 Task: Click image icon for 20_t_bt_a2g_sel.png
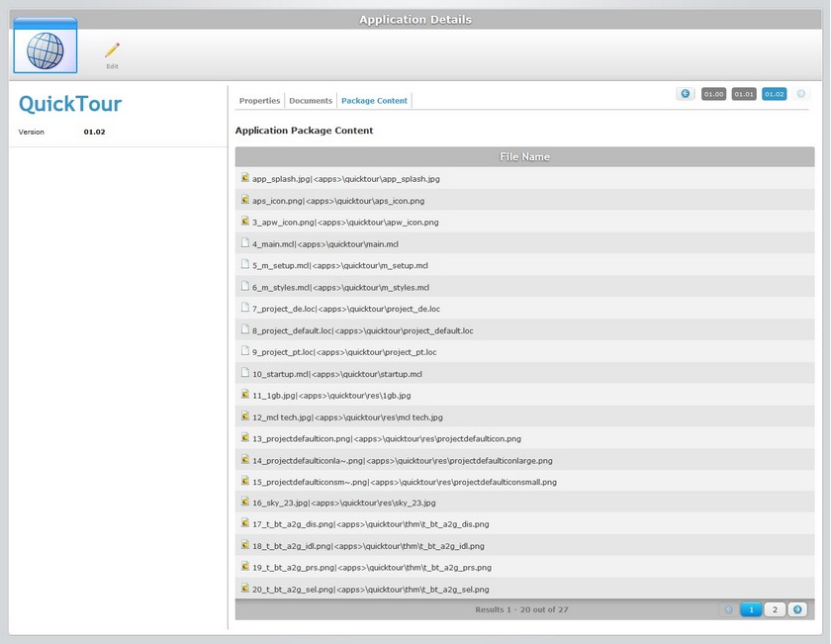[245, 588]
